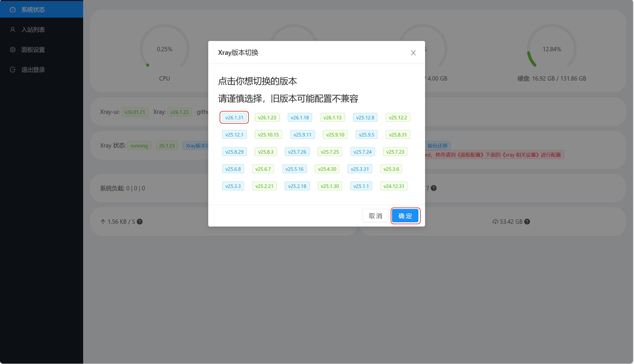Click the 系统负载: 0 | 0 | 0 text
Image resolution: width=634 pixels, height=364 pixels.
pos(122,188)
